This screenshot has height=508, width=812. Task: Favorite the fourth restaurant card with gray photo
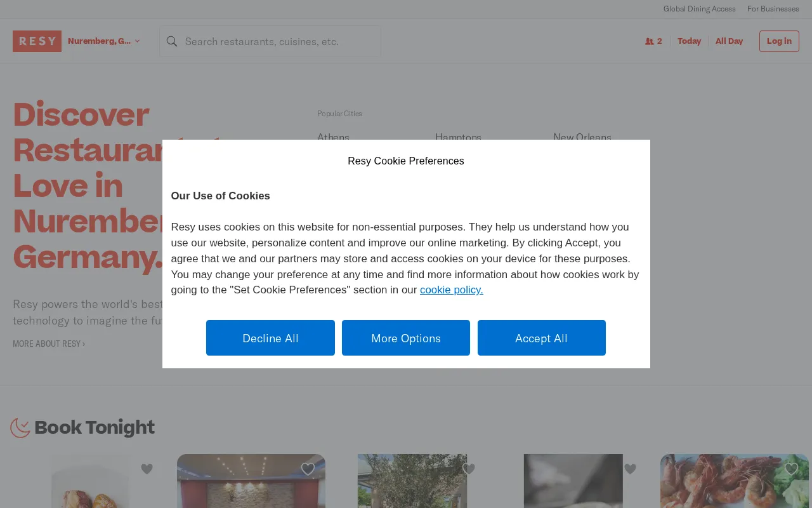tap(630, 469)
